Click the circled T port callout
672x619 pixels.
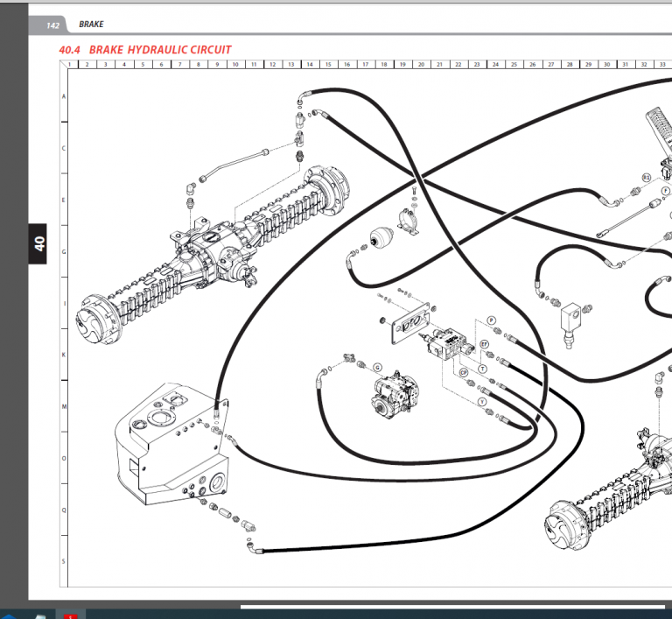(483, 369)
